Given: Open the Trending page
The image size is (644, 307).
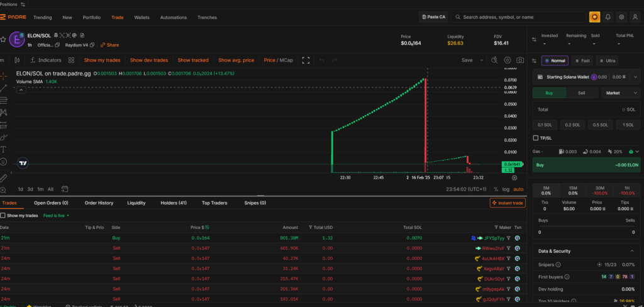Looking at the screenshot, I should tap(42, 17).
